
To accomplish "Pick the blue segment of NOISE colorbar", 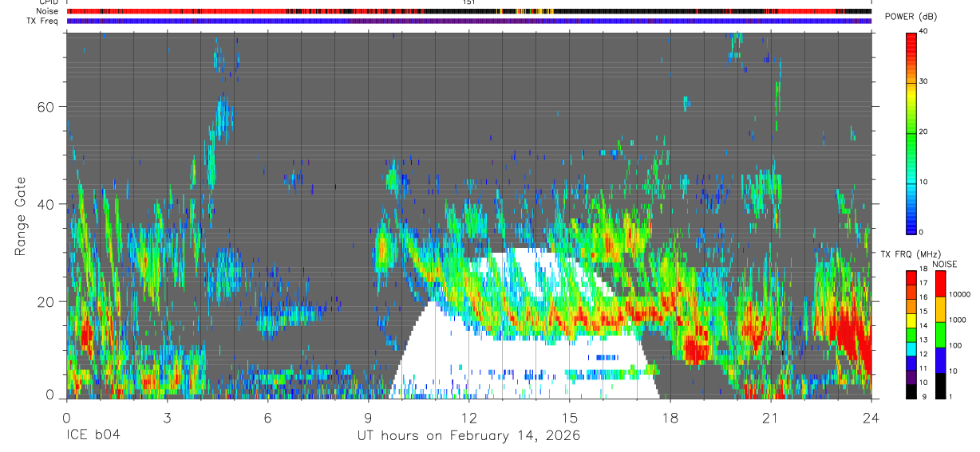I will tap(939, 360).
